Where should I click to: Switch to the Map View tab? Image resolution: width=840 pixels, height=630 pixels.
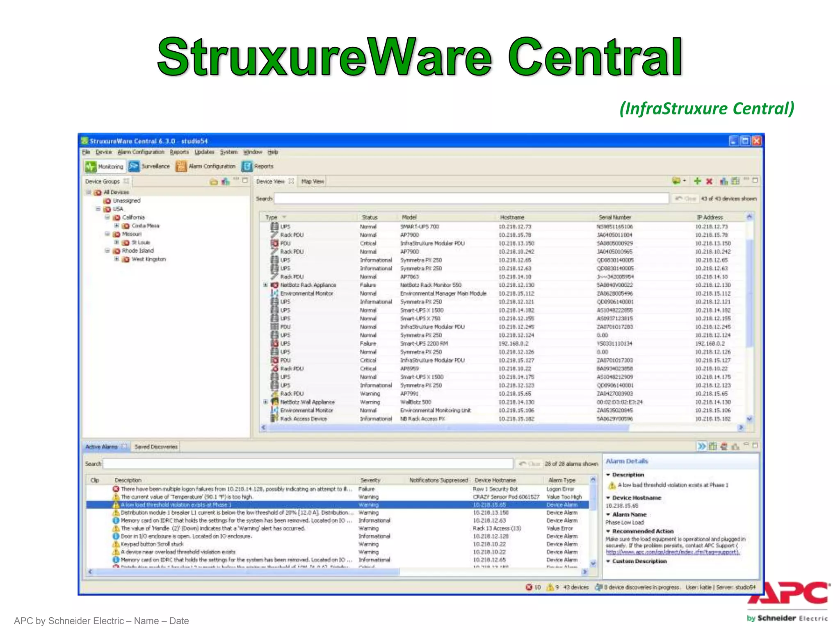pos(313,181)
